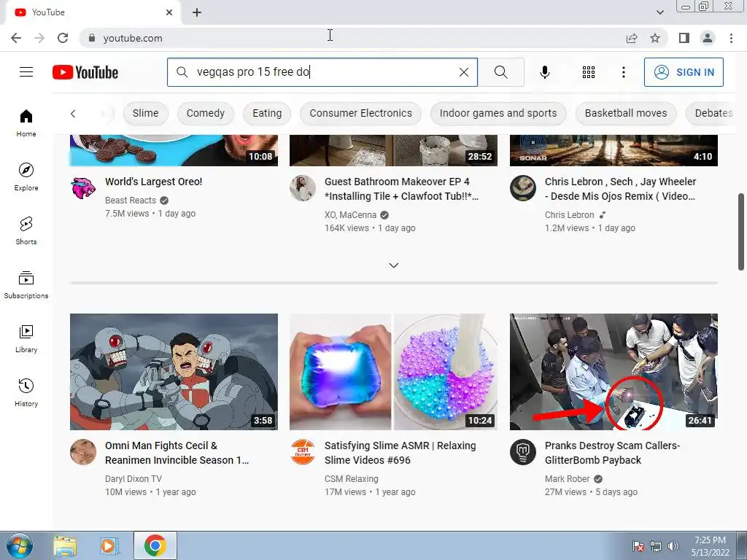Reload the page with refresh icon
The width and height of the screenshot is (747, 560).
pos(63,38)
